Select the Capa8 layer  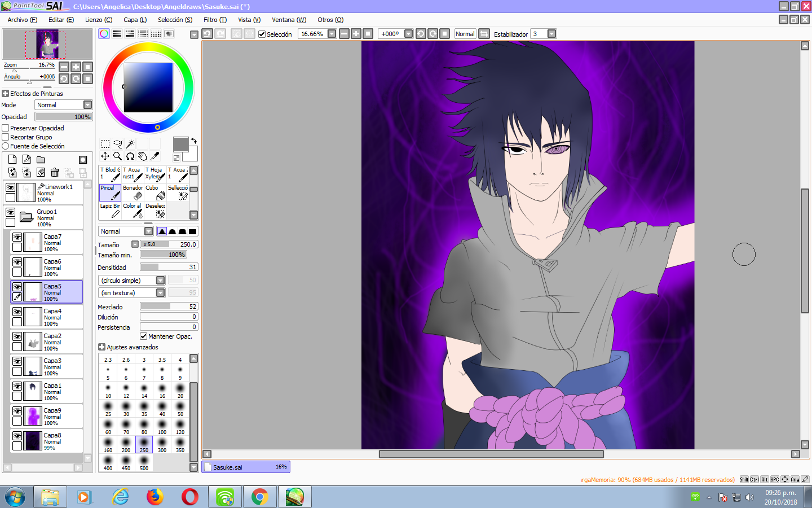[47, 441]
